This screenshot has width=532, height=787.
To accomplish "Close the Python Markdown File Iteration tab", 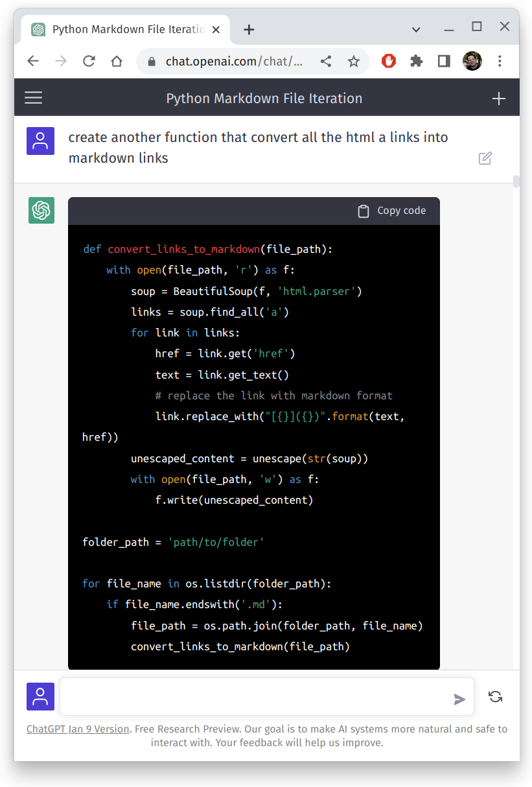I will [216, 29].
